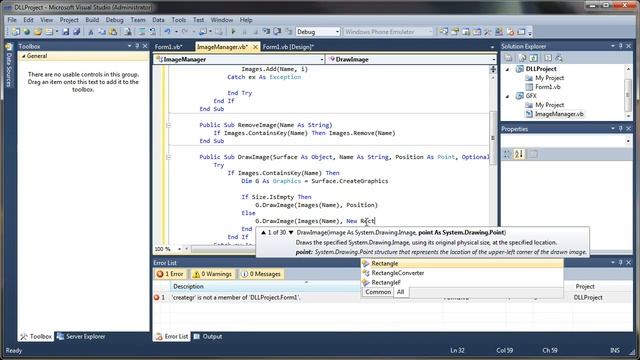Pin the Properties panel

click(620, 129)
